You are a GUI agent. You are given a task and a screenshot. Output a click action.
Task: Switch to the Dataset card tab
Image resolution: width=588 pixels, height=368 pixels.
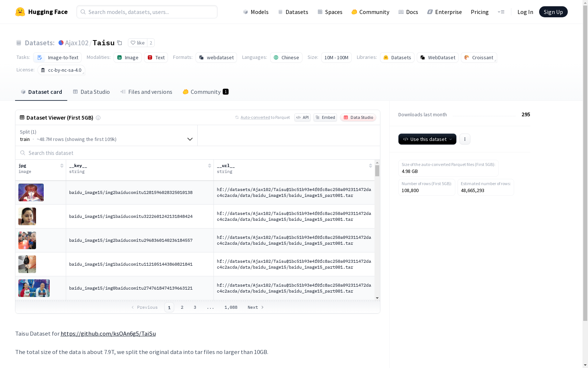[x=41, y=92]
